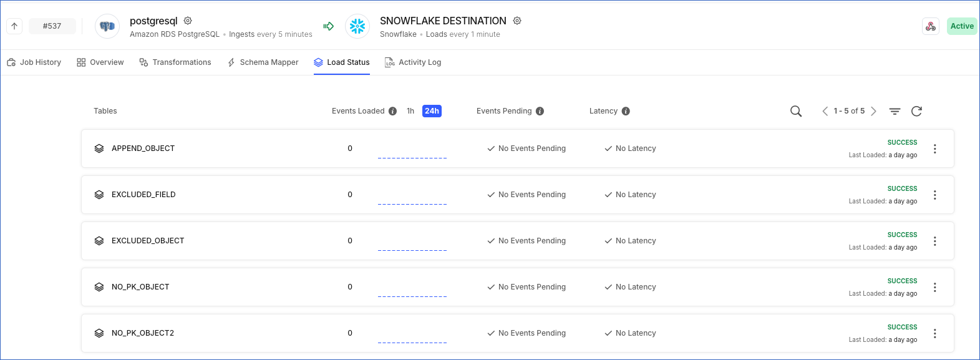Click the 1 - 5 of 5 pagination text

click(x=849, y=111)
